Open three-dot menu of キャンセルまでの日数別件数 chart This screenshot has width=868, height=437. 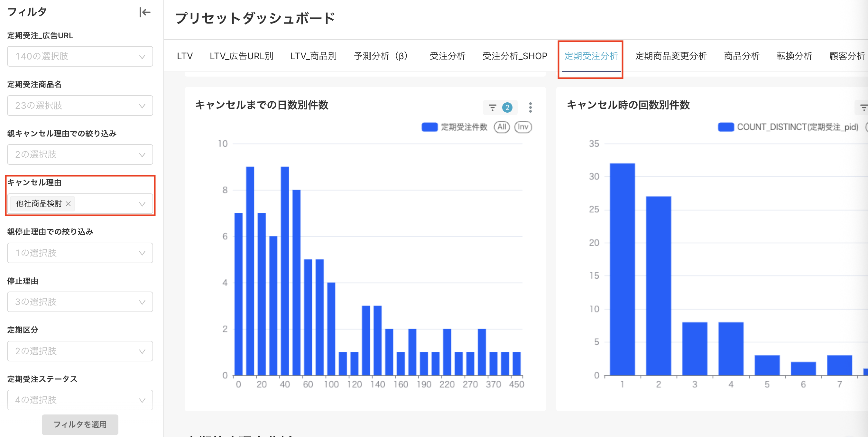(531, 107)
